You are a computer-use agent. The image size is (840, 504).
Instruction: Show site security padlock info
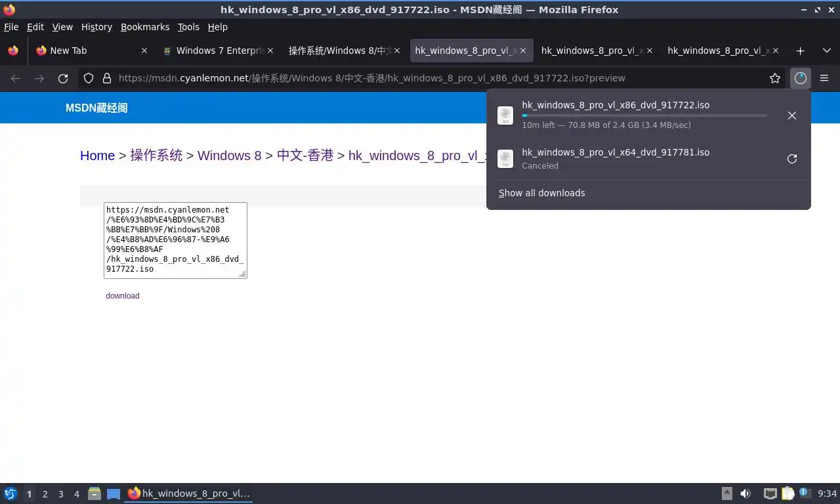(107, 78)
